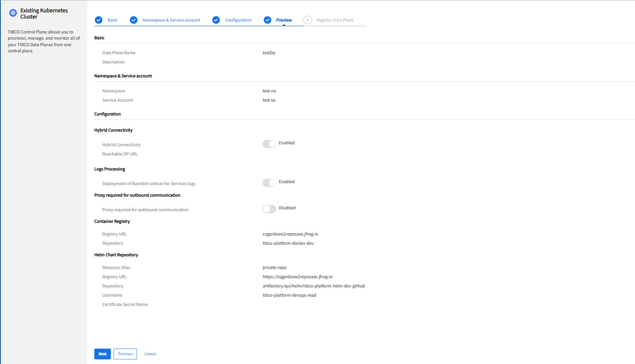This screenshot has height=364, width=635.
Task: Go to the Basic step tab
Action: click(113, 20)
